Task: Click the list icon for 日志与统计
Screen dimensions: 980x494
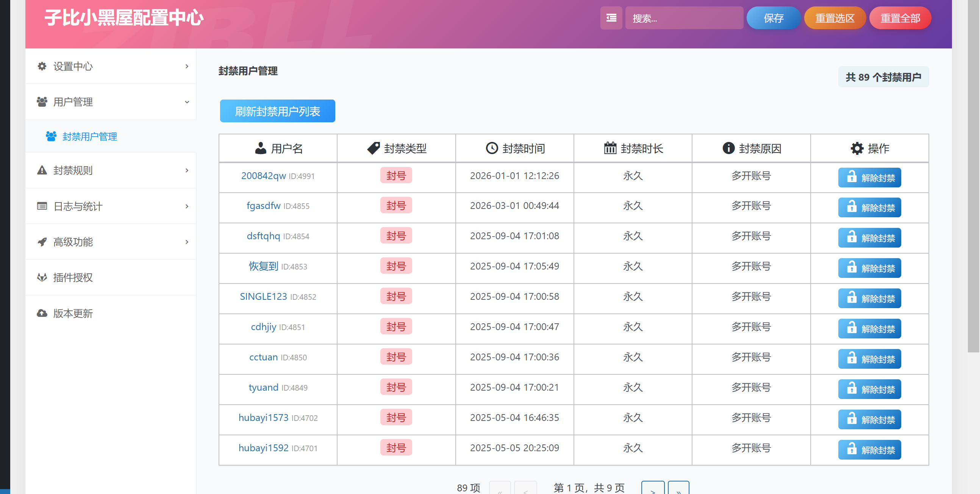Action: pyautogui.click(x=42, y=206)
